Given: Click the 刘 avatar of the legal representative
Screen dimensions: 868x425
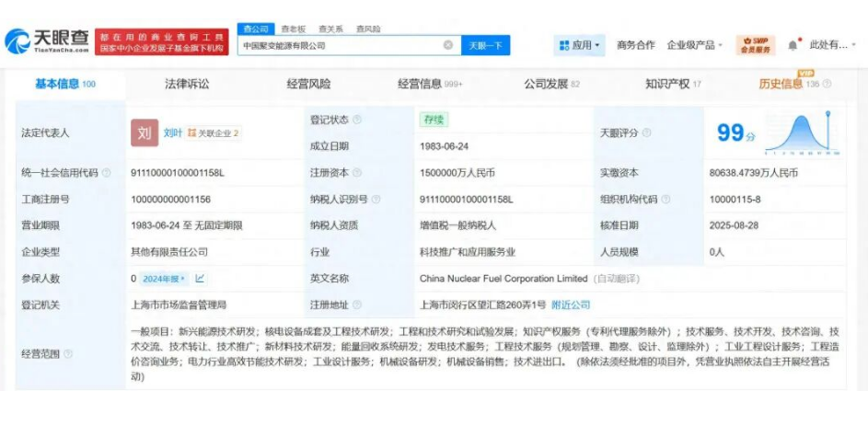Looking at the screenshot, I should (145, 133).
